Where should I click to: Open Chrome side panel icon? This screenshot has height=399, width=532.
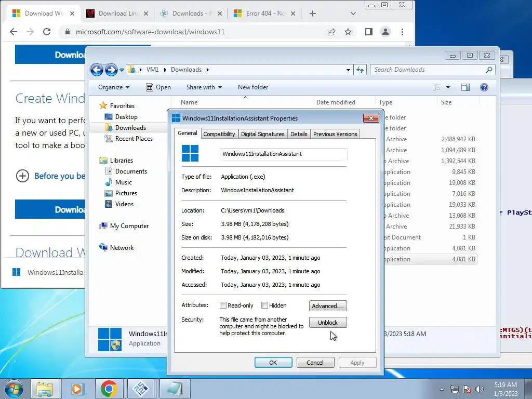369,32
